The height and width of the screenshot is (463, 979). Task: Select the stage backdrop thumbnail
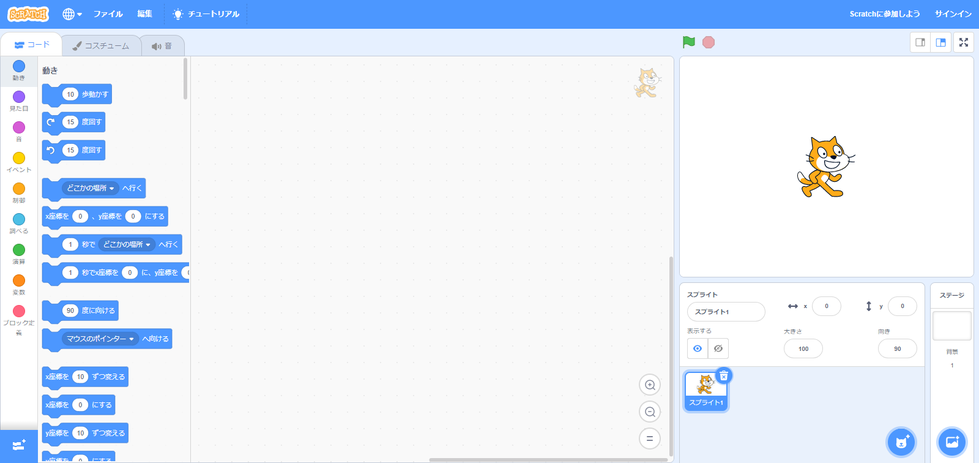coord(952,326)
